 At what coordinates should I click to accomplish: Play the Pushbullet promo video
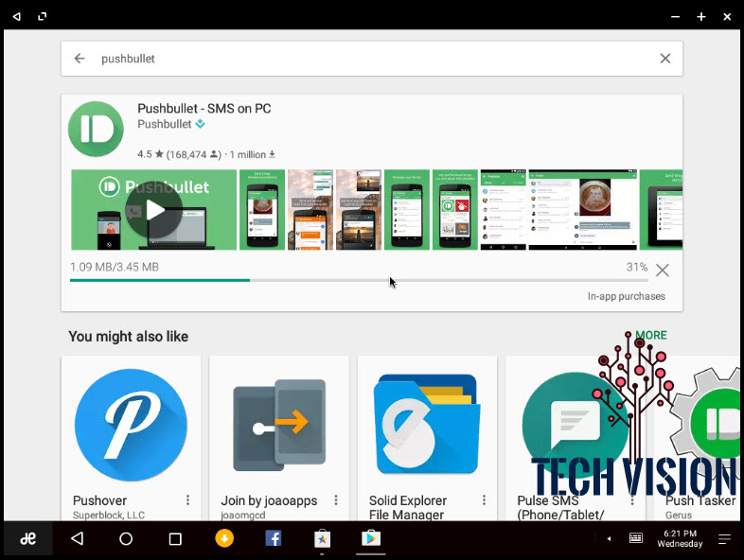coord(153,210)
